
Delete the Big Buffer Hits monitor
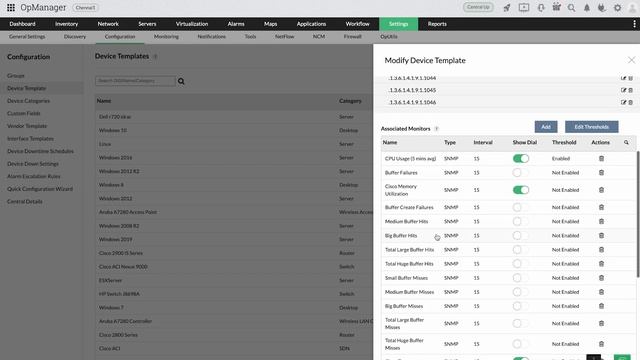(601, 236)
